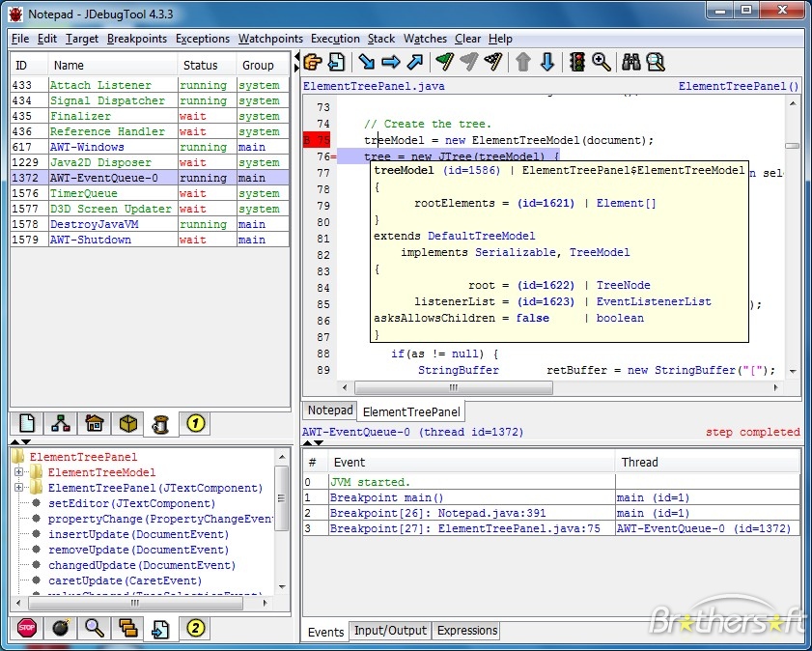Open the magnifying glass watch tab

[x=95, y=628]
